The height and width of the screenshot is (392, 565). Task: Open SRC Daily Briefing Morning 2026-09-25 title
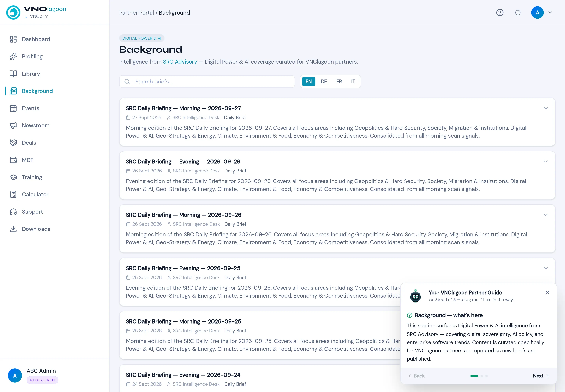point(183,321)
